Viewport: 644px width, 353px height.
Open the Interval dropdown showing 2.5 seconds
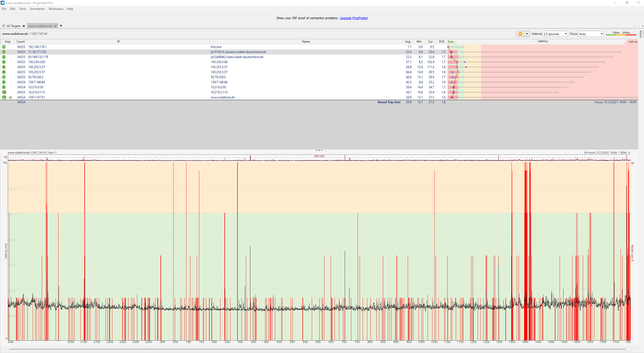(x=555, y=34)
